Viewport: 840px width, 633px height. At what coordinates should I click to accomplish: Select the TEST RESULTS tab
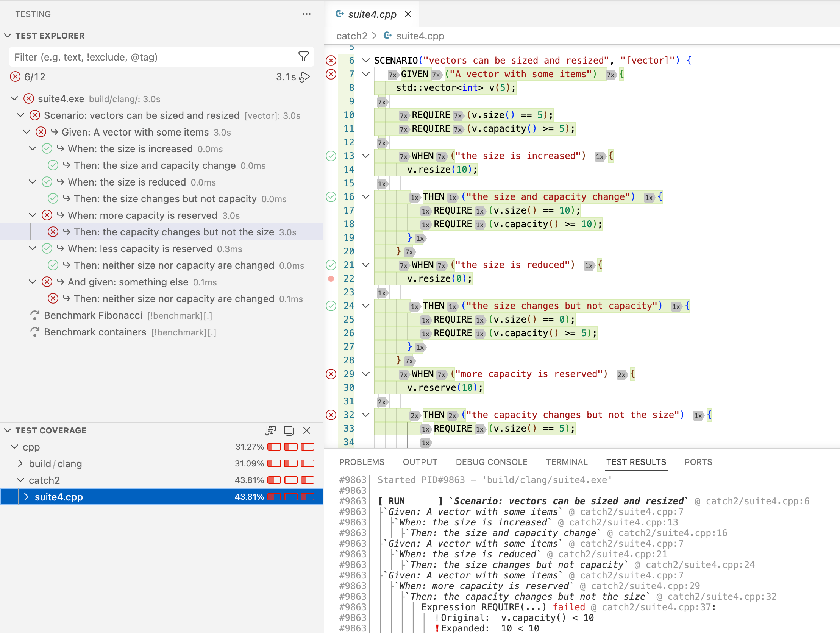(x=636, y=462)
